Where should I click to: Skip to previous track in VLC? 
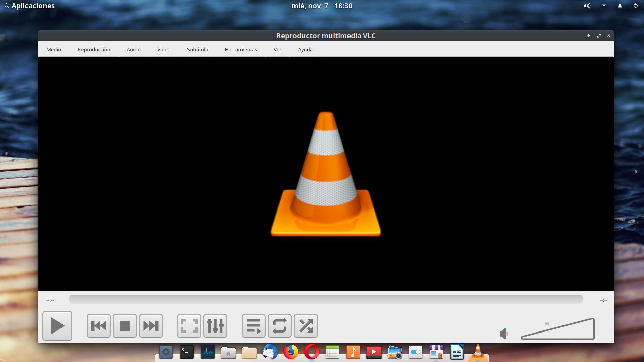pyautogui.click(x=99, y=326)
